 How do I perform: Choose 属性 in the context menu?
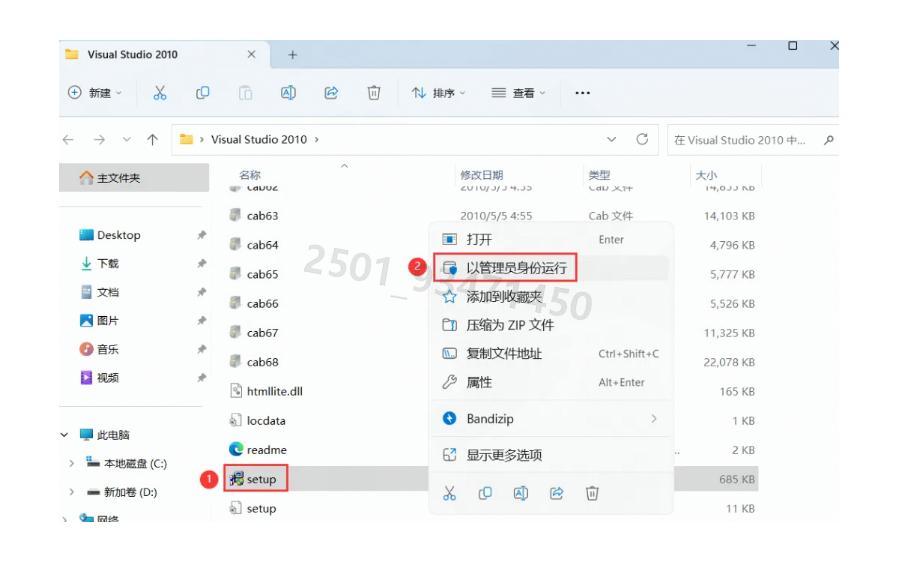[x=551, y=382]
